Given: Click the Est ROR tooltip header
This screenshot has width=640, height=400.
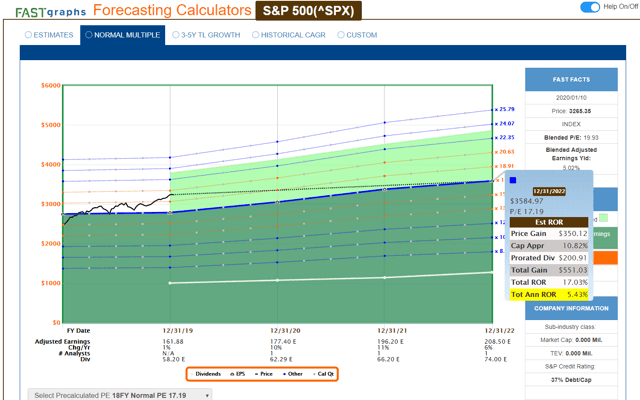Looking at the screenshot, I should 549,222.
